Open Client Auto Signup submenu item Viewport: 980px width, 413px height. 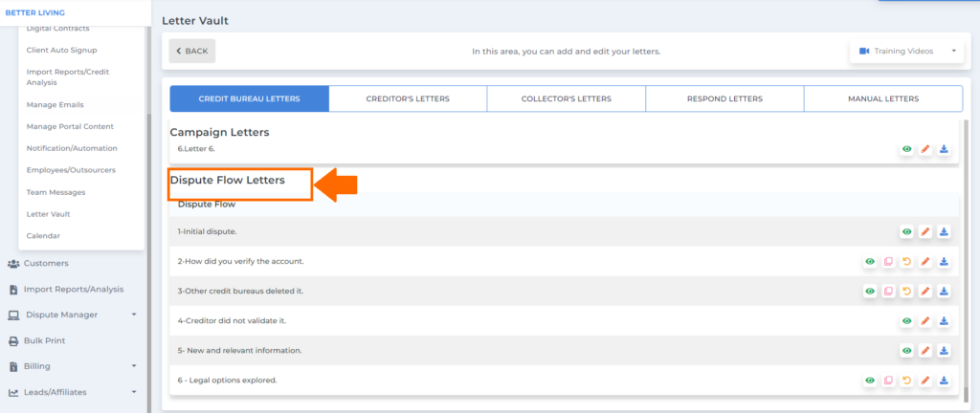[62, 50]
